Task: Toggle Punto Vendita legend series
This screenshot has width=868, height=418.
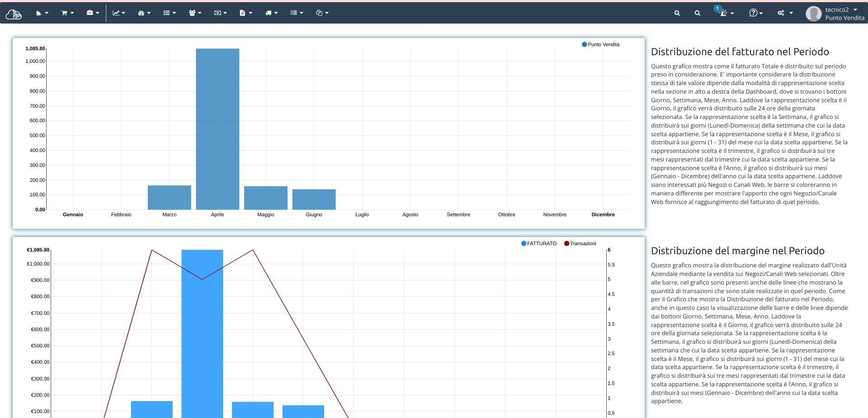Action: [x=600, y=44]
